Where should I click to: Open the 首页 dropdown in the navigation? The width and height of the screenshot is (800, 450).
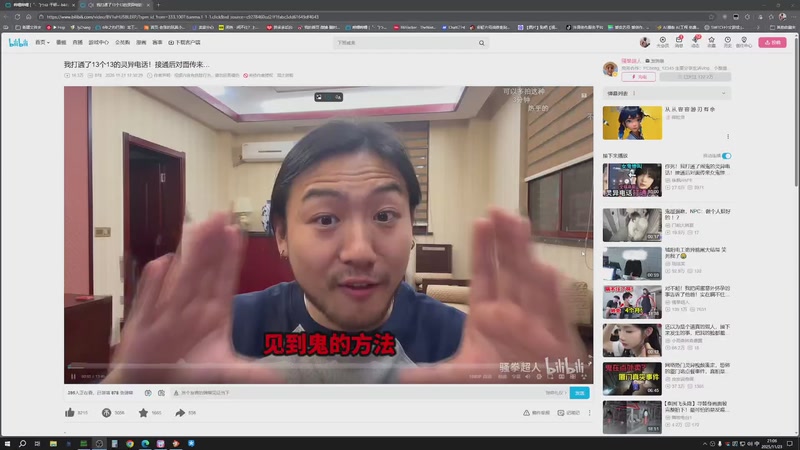[42, 42]
